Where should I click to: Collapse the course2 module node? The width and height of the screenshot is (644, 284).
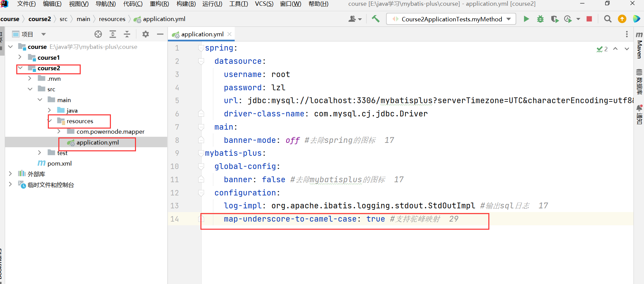pos(20,68)
